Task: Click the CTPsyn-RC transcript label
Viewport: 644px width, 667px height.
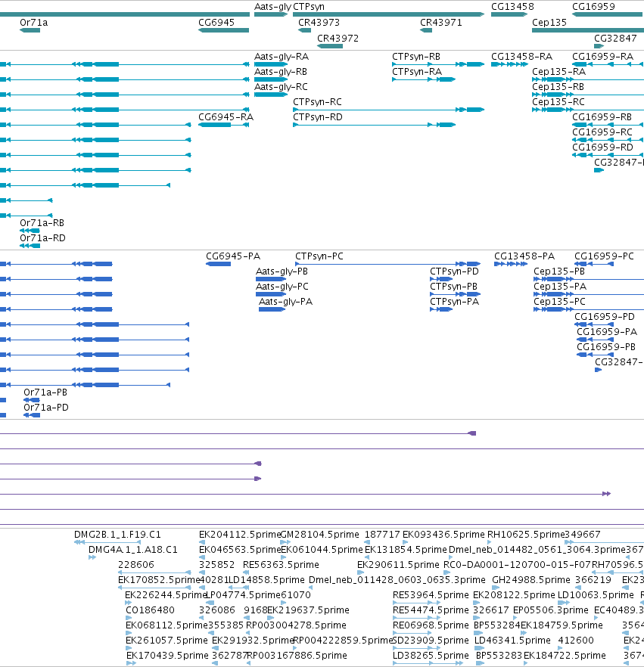Action: (317, 102)
